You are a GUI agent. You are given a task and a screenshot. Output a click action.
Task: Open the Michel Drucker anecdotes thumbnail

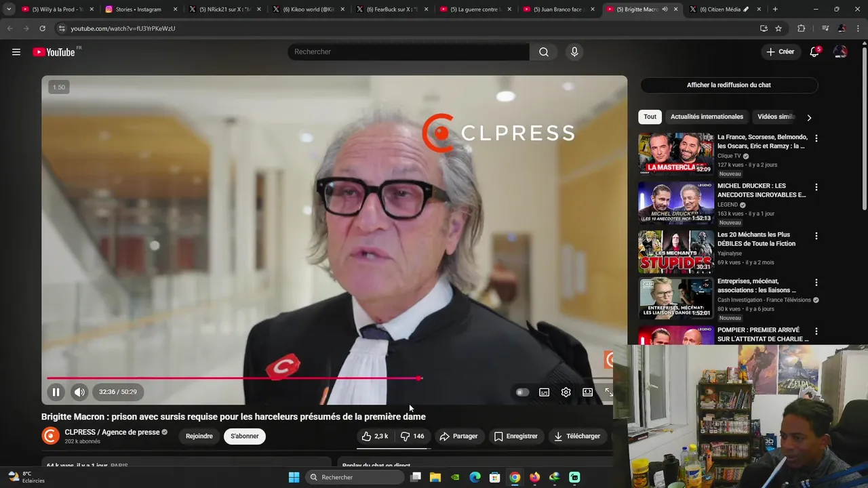(676, 203)
